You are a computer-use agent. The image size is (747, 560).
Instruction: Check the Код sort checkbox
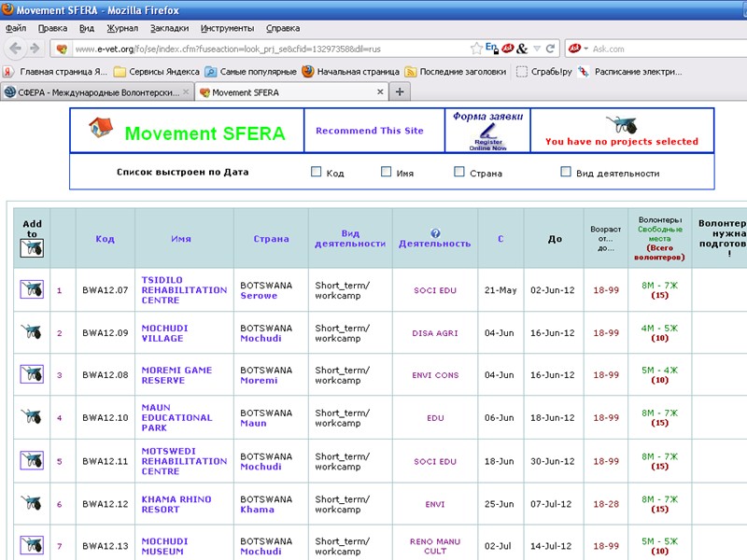coord(317,172)
